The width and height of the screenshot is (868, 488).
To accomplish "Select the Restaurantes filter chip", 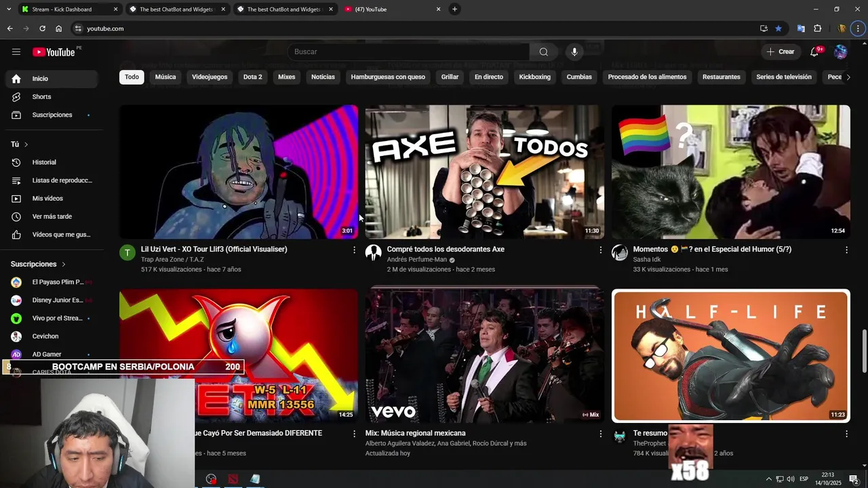I will coord(722,77).
